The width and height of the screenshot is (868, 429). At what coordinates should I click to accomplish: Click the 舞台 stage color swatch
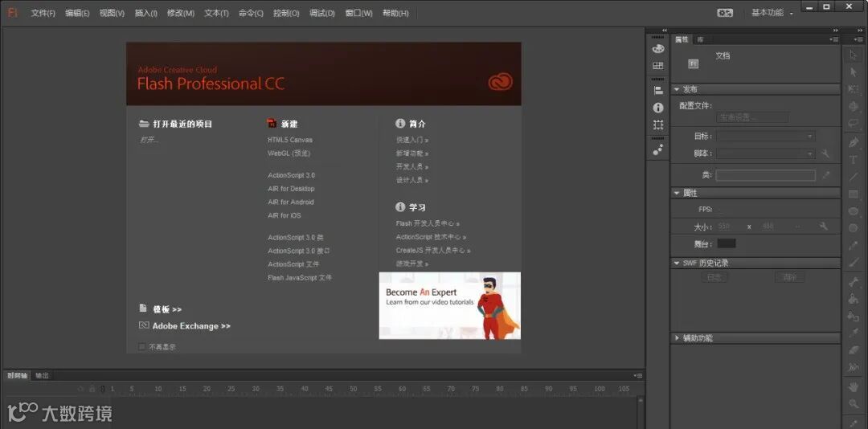click(x=727, y=243)
